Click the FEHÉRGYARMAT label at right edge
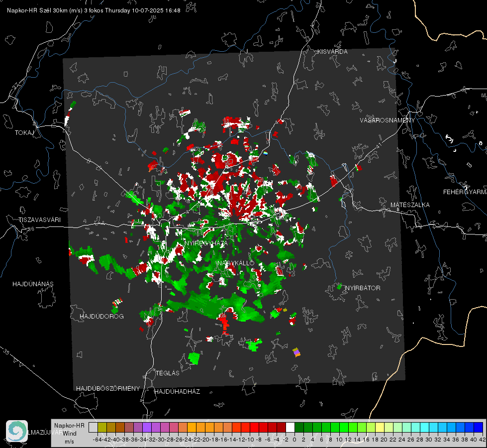The image size is (487, 448). (465, 192)
